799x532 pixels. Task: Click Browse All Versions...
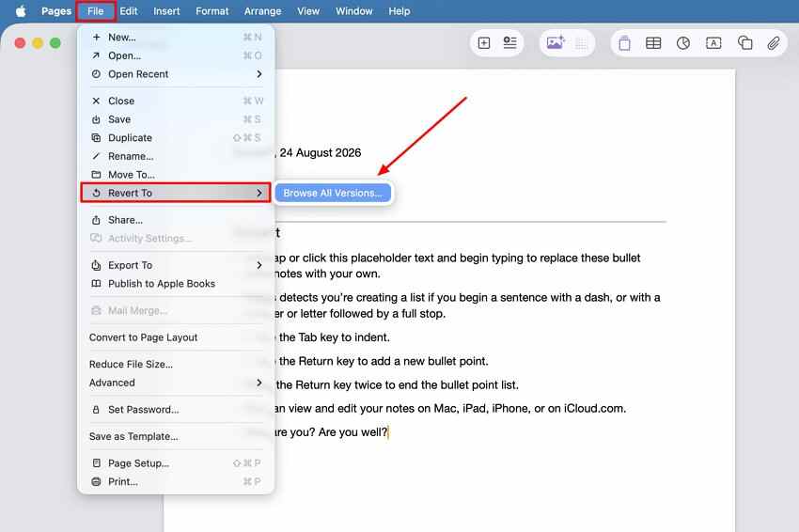point(333,193)
